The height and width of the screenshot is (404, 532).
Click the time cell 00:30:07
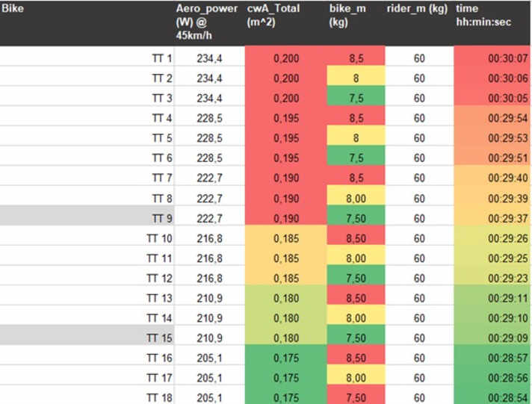point(507,58)
